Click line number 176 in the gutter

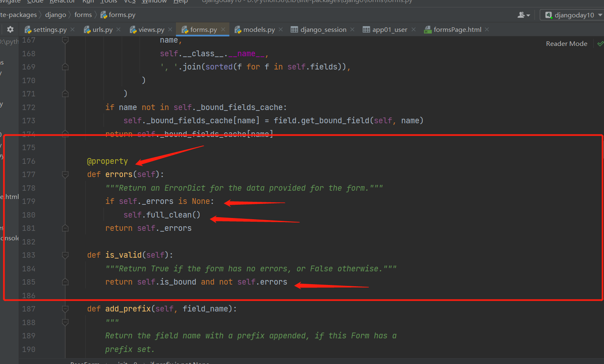[x=29, y=161]
